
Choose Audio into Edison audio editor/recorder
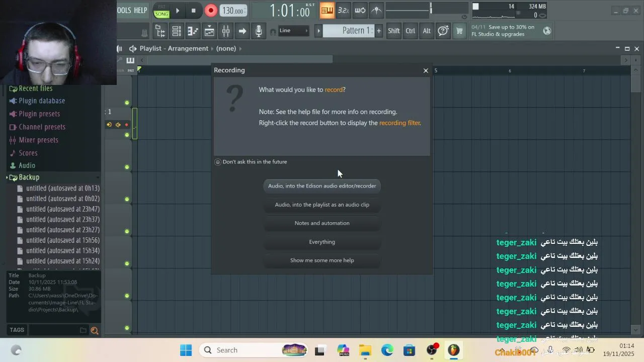point(322,186)
